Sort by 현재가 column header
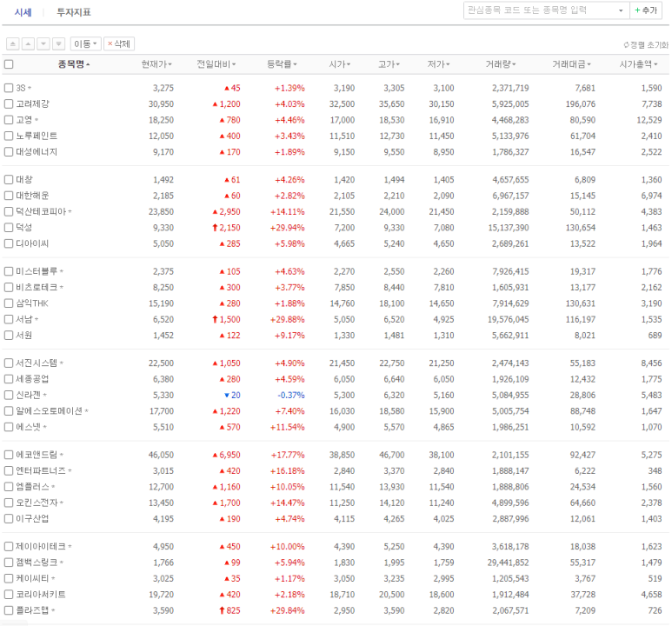The height and width of the screenshot is (626, 672). point(156,64)
